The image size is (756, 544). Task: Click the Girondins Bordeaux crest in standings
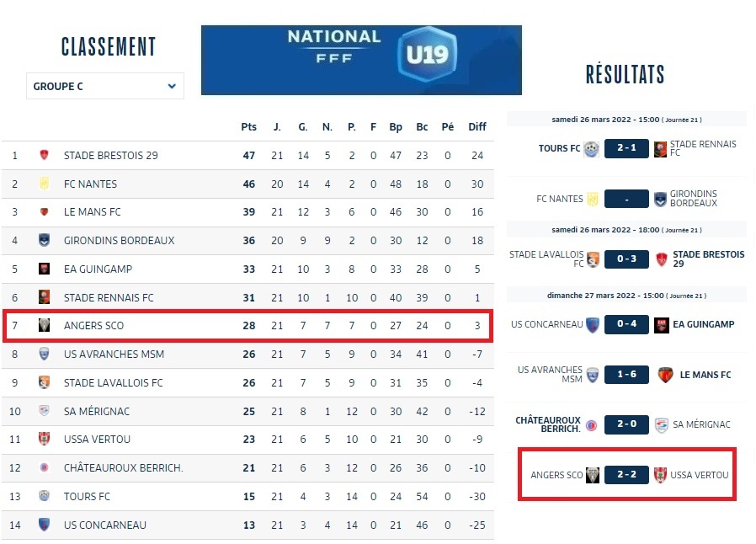[x=45, y=240]
